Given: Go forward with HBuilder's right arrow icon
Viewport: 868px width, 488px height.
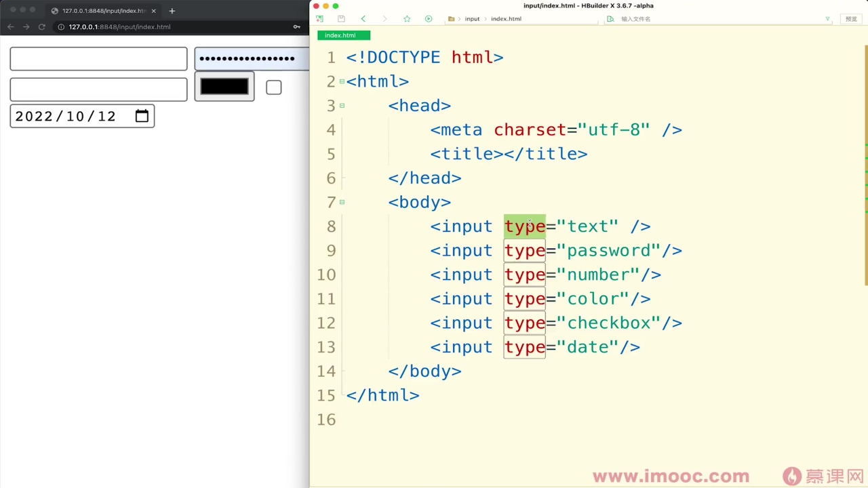Looking at the screenshot, I should coord(384,19).
